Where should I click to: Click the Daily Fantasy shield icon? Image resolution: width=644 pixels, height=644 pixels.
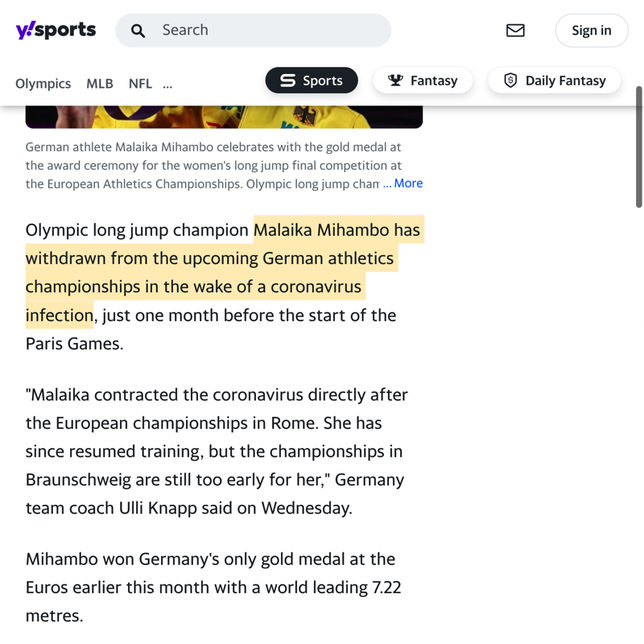point(510,80)
